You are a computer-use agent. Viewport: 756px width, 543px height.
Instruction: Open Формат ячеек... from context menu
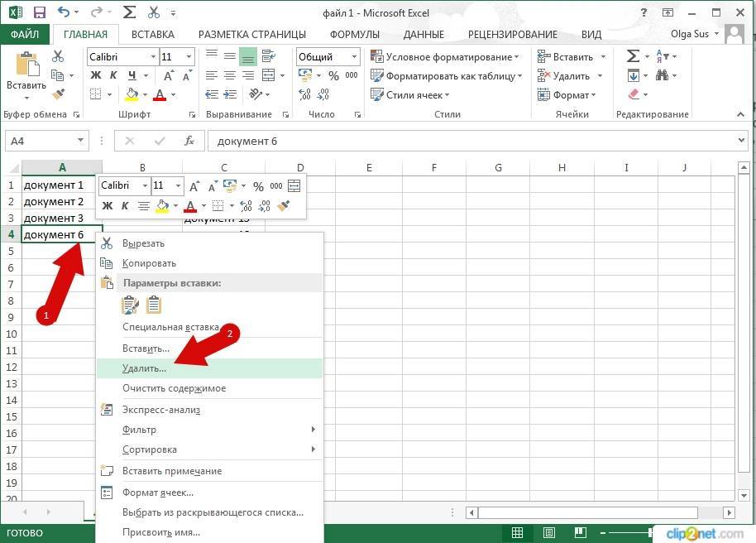[x=209, y=493]
